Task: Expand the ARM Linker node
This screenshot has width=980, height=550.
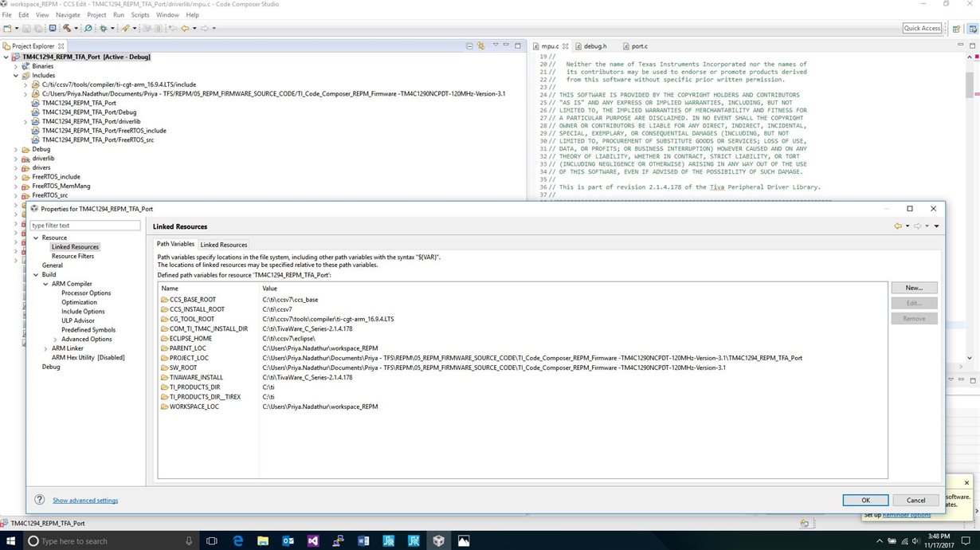Action: pos(45,348)
